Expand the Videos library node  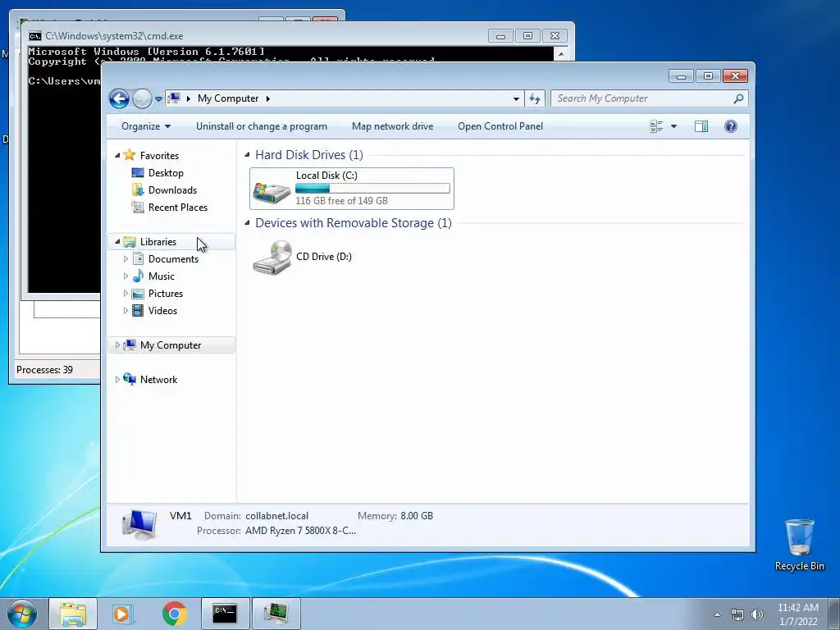point(126,311)
